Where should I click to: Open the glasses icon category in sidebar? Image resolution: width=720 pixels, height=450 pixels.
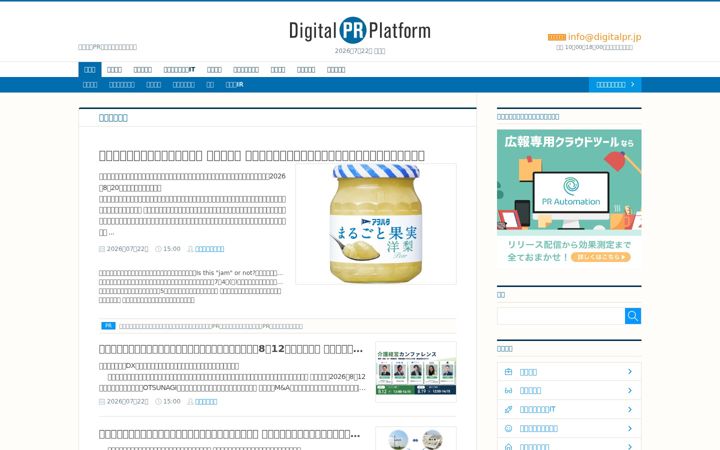point(508,391)
